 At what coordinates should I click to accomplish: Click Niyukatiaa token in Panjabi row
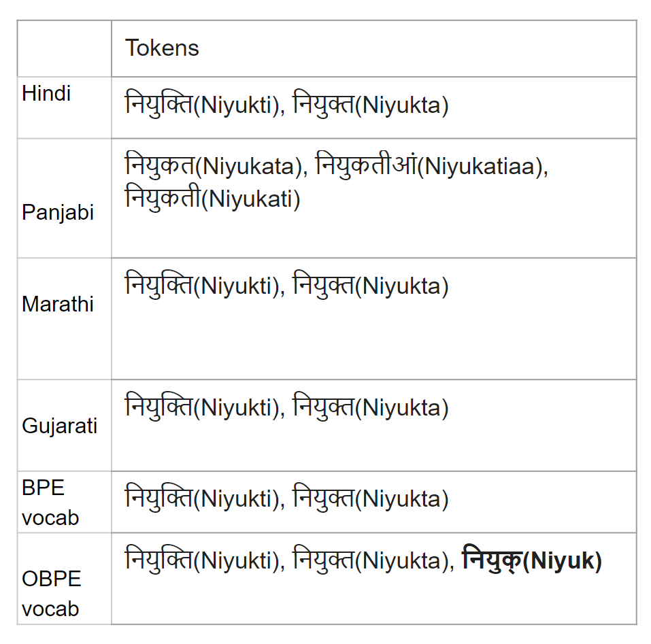click(x=430, y=166)
